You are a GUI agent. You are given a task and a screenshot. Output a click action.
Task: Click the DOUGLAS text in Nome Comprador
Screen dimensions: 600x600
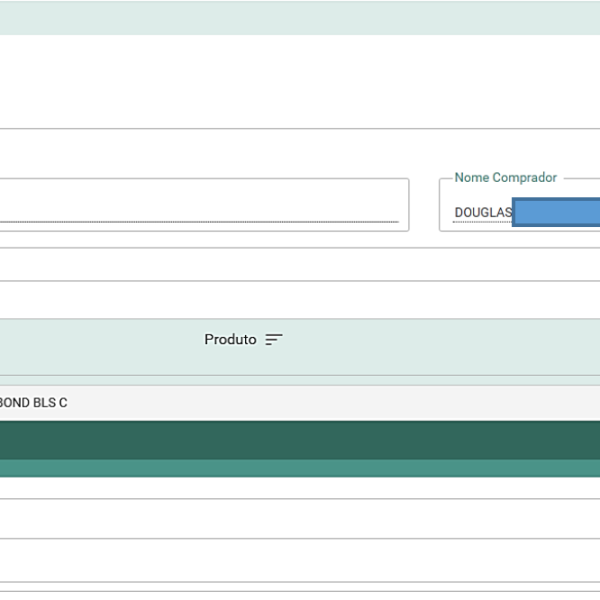(x=482, y=213)
